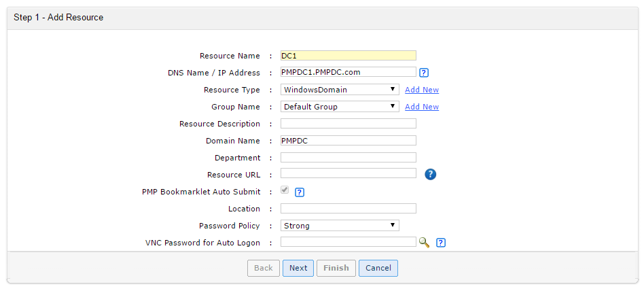This screenshot has height=291, width=644.
Task: Click the Resource URL text field
Action: click(x=348, y=173)
